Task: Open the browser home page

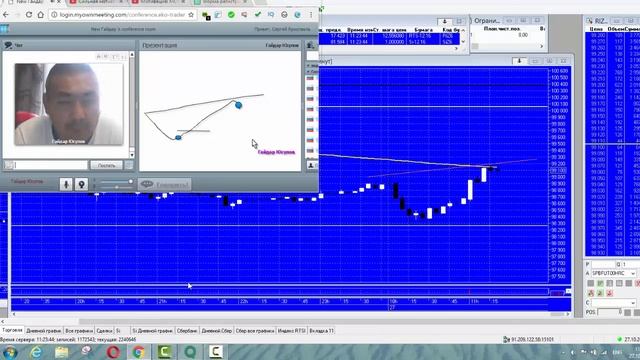Action: pos(40,15)
